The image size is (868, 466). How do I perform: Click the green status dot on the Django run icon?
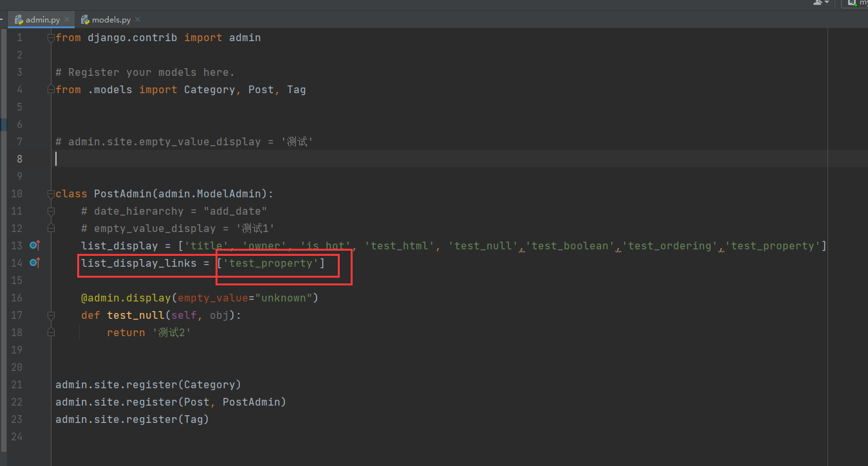[856, 6]
